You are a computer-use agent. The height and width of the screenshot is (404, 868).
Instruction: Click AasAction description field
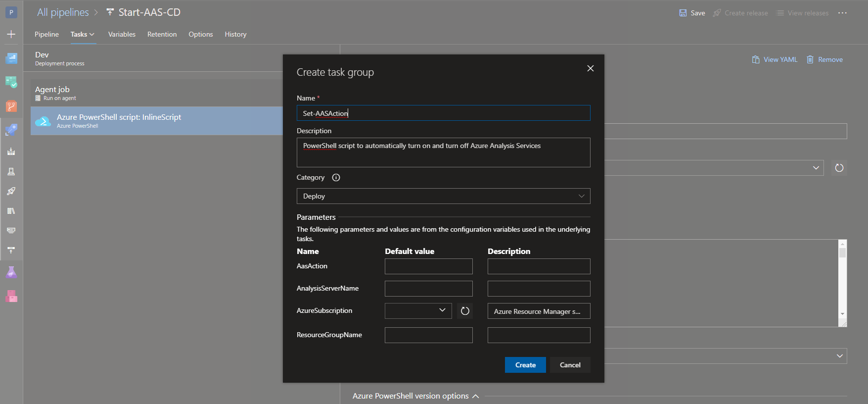pos(539,266)
